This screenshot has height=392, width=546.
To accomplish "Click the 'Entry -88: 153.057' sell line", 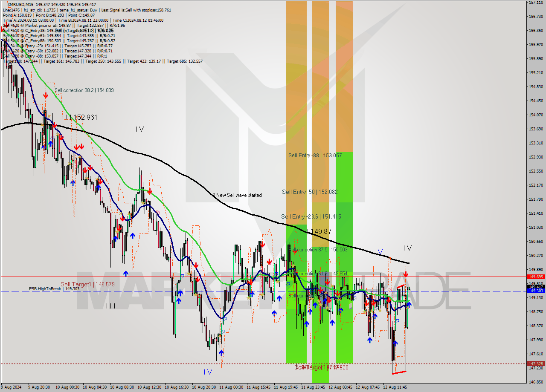I will (55, 56).
